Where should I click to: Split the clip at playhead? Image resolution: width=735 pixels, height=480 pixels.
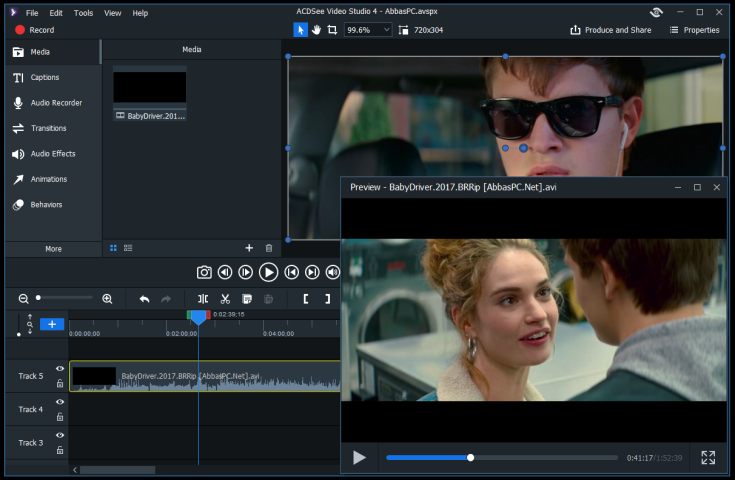click(x=203, y=299)
